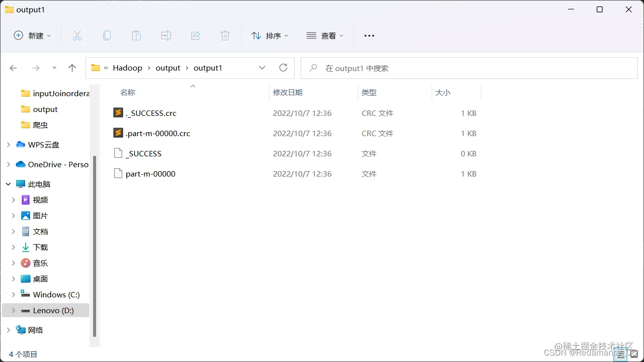Sort files by clicking the 名称 column header

[127, 92]
